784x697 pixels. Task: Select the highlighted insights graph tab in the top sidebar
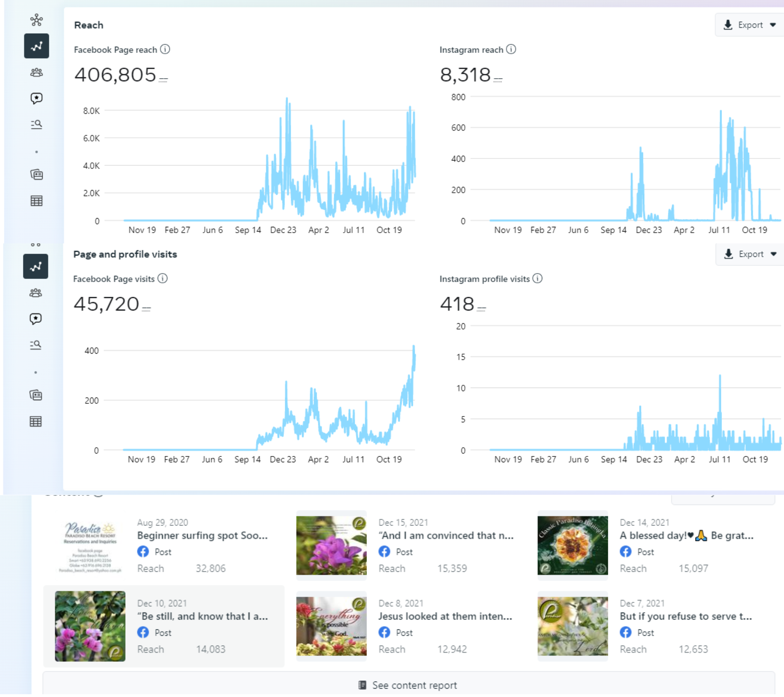pyautogui.click(x=36, y=46)
